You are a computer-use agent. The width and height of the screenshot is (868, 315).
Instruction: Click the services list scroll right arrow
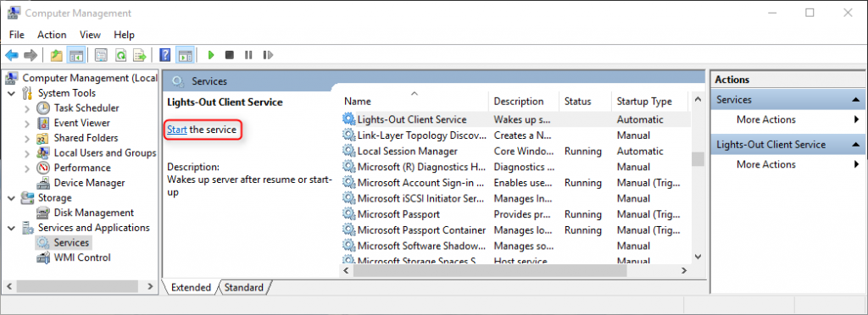684,271
